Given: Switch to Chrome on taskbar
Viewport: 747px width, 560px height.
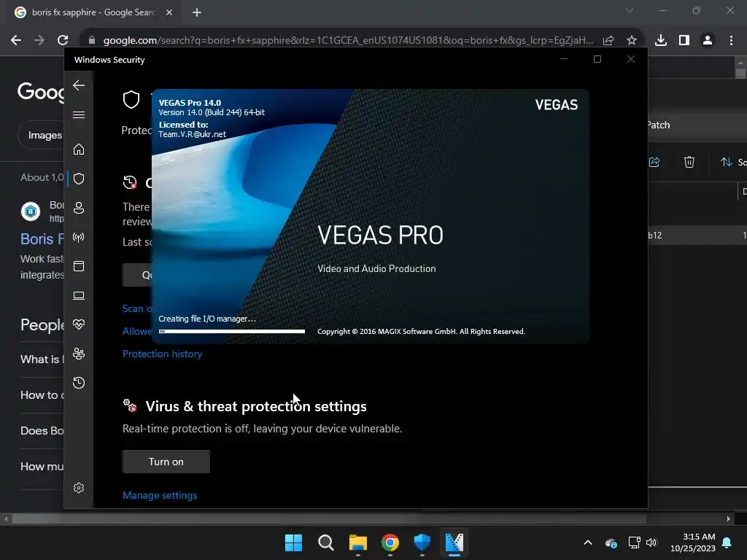Looking at the screenshot, I should (x=390, y=542).
